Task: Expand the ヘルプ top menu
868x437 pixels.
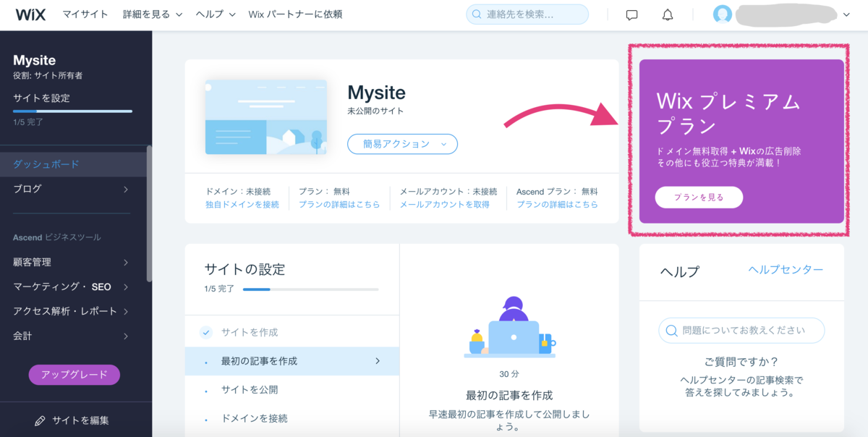Action: tap(216, 14)
